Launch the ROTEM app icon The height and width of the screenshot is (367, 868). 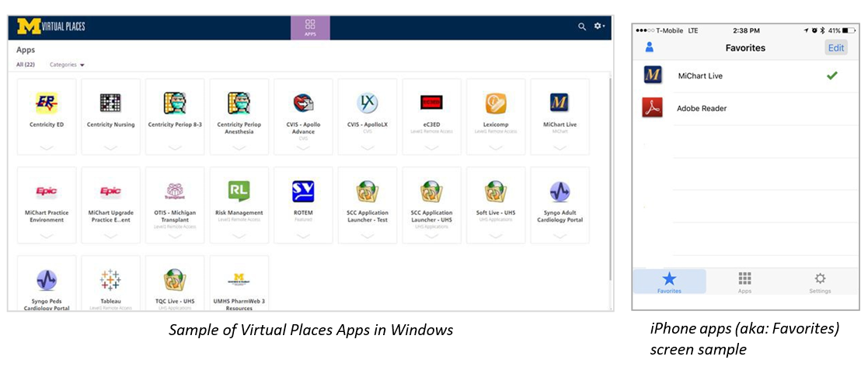pos(303,191)
